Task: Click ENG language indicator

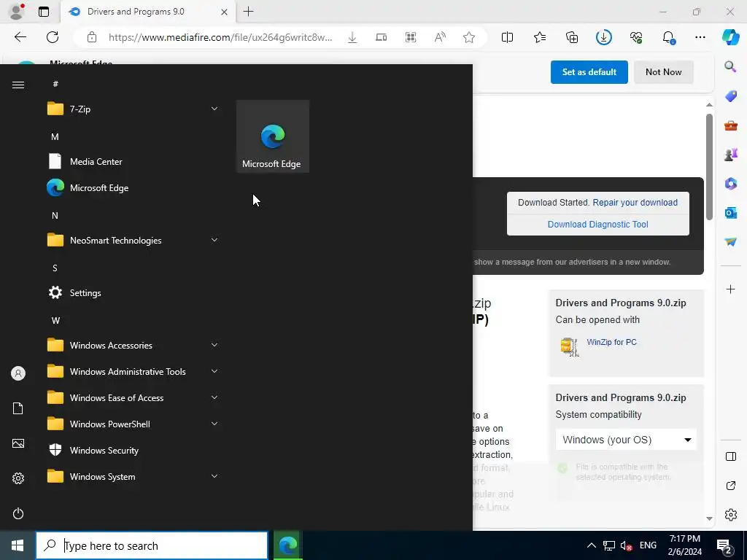Action: [648, 545]
